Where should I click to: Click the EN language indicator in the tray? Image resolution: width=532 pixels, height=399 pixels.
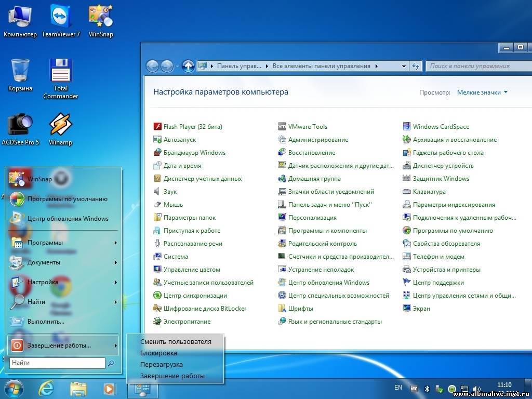pos(398,388)
